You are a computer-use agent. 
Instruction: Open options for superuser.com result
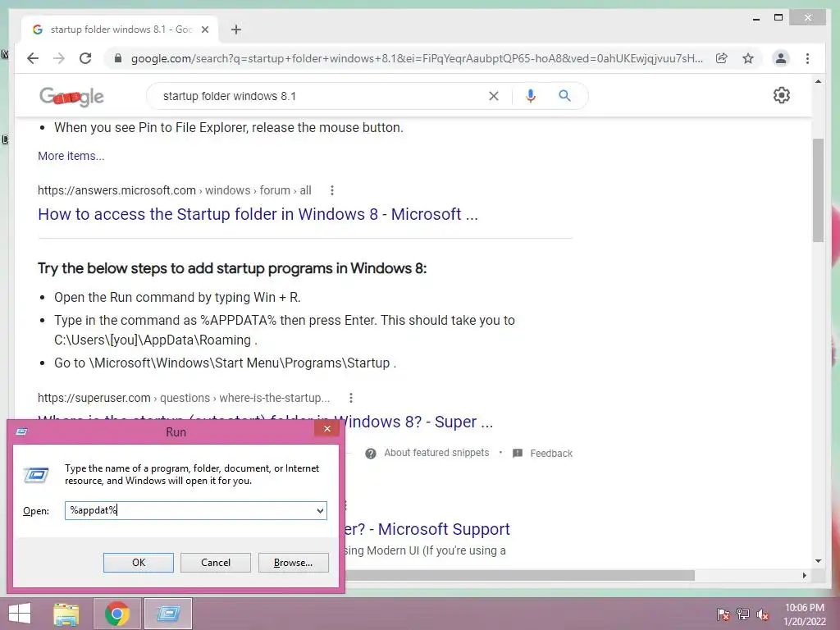pos(351,398)
